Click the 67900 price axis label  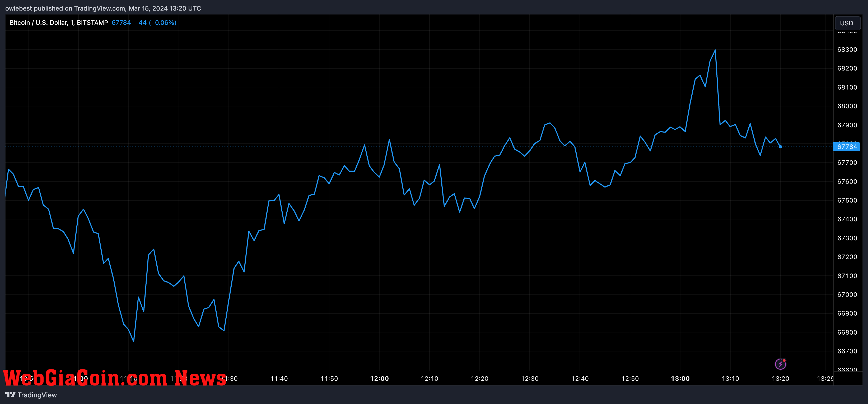click(x=847, y=125)
